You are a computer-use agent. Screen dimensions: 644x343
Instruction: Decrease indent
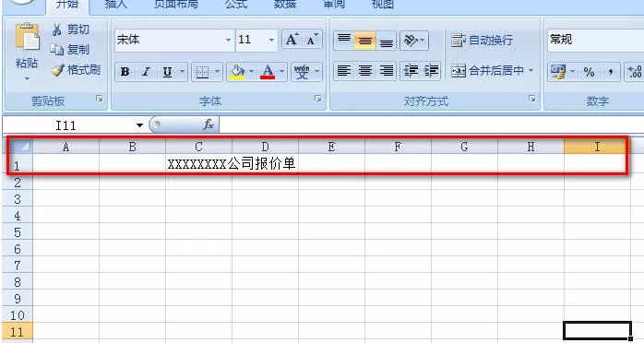410,71
